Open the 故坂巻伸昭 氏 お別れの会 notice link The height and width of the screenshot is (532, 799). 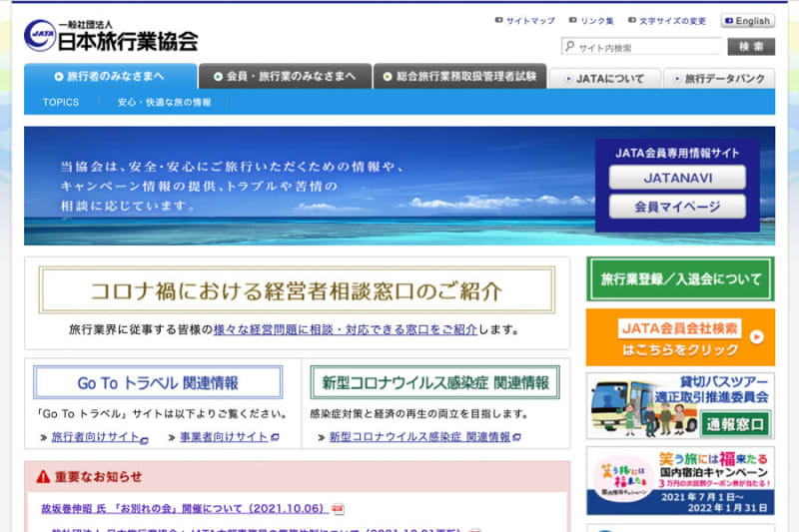(184, 509)
